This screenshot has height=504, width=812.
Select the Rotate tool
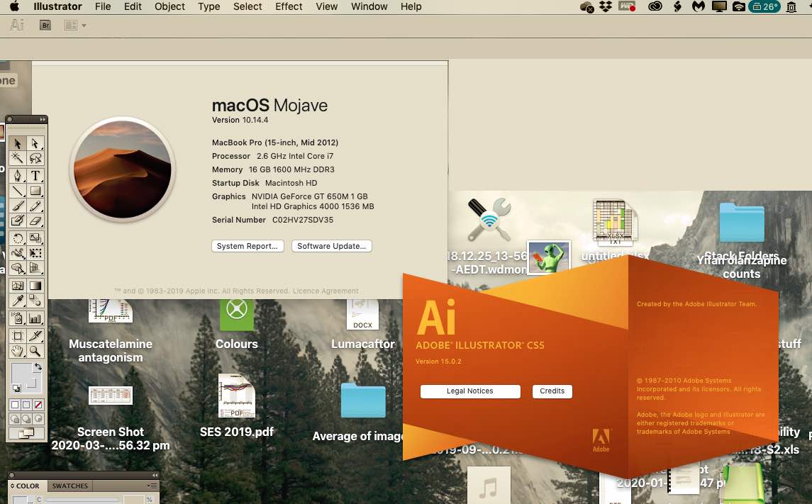click(18, 238)
